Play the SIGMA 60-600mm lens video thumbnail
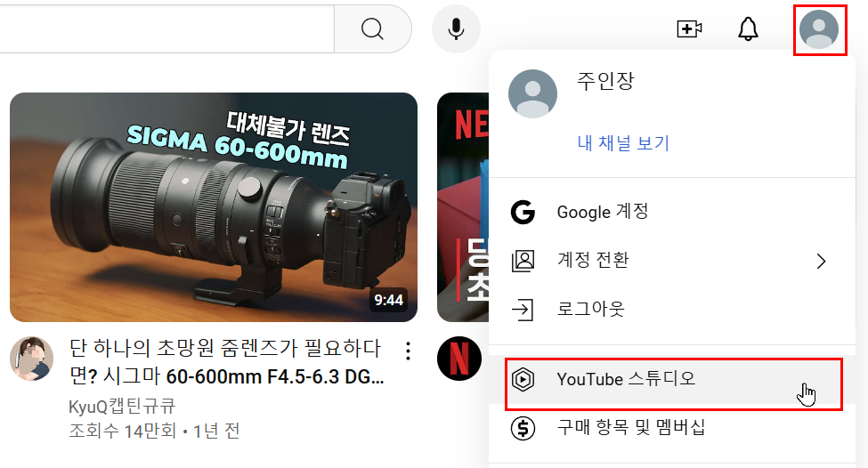868x468 pixels. pyautogui.click(x=214, y=207)
